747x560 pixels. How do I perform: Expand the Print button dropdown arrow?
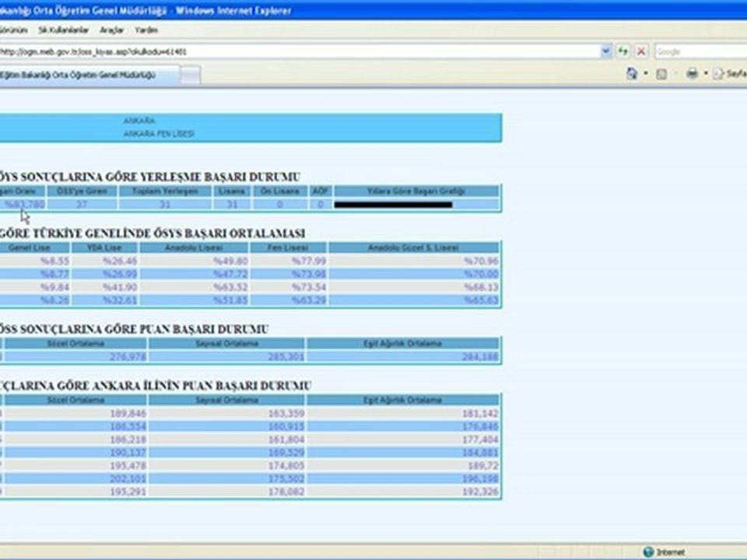[706, 73]
